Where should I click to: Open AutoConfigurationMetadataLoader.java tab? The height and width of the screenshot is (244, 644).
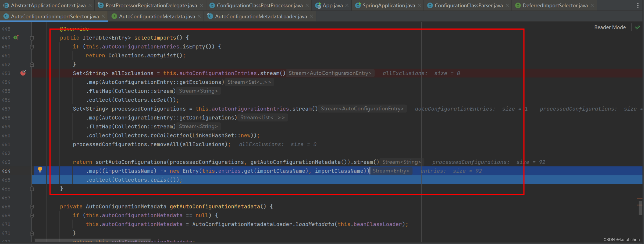[261, 16]
